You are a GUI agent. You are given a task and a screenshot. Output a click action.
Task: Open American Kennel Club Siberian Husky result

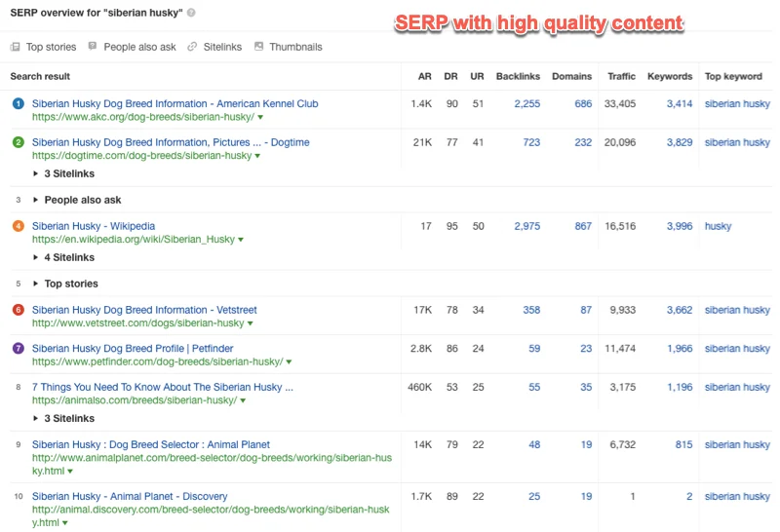[x=175, y=103]
